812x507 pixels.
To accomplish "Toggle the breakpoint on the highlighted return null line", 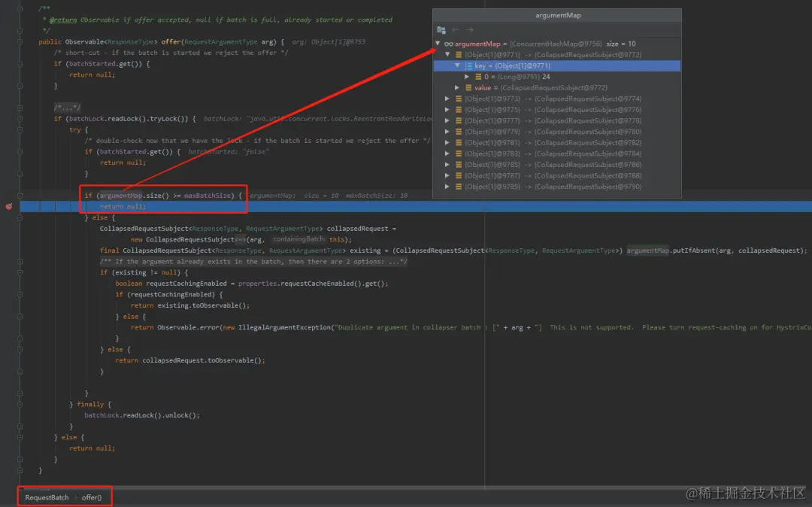I will click(x=9, y=206).
